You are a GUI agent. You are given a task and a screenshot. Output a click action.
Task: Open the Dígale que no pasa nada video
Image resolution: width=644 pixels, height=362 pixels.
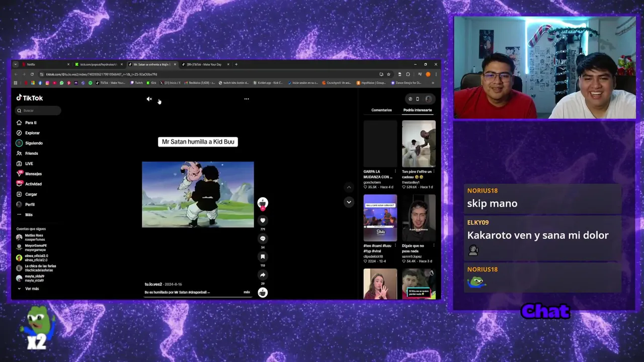419,218
